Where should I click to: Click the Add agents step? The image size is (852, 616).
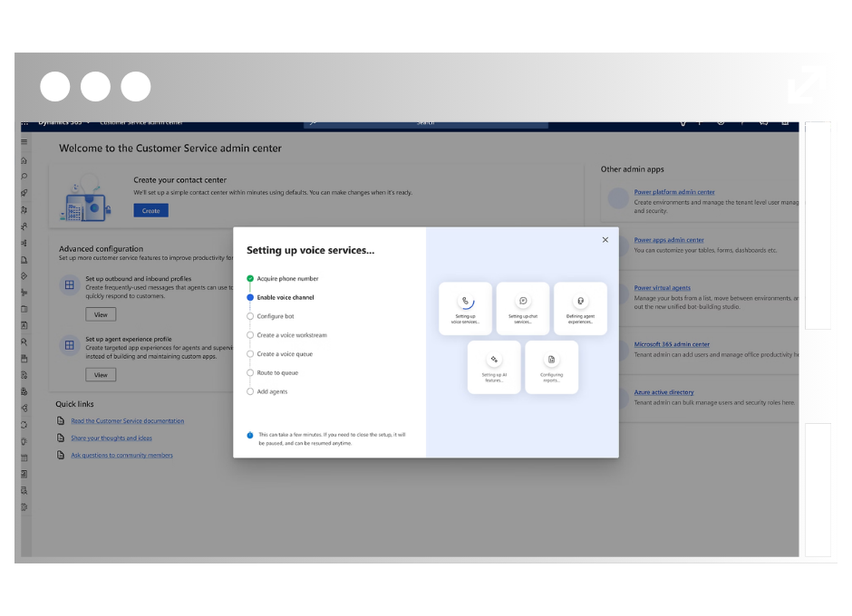pos(267,391)
